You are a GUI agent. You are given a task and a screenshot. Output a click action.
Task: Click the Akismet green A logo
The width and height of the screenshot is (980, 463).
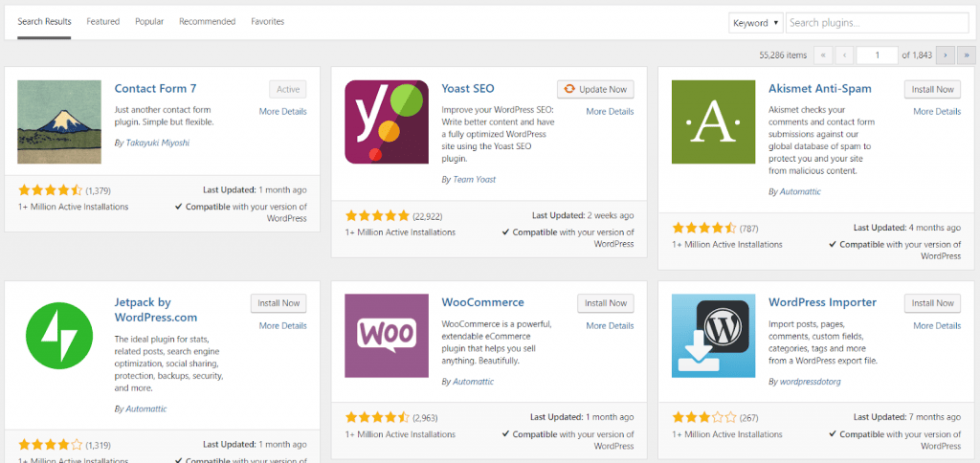coord(714,121)
